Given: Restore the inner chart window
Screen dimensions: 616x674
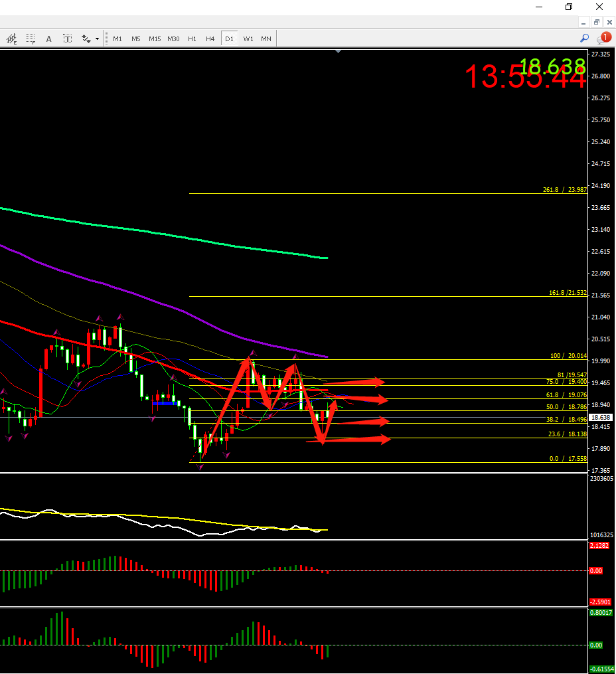Looking at the screenshot, I should pyautogui.click(x=597, y=22).
